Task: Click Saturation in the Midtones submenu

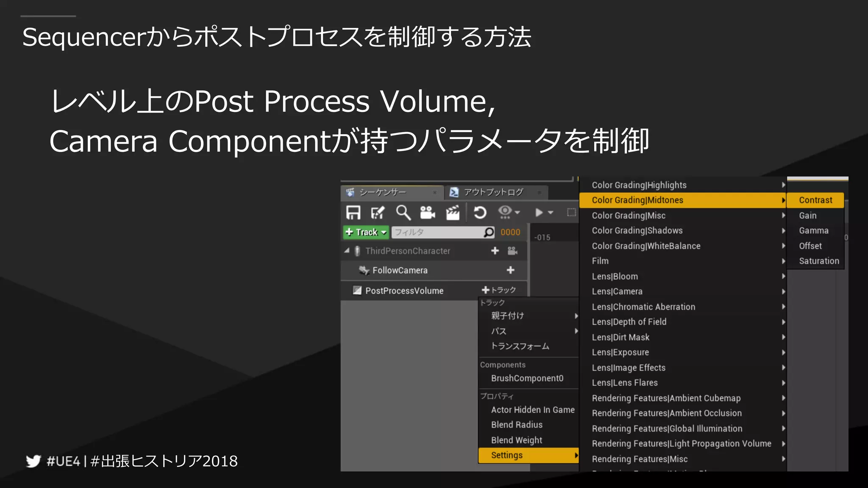Action: click(819, 261)
